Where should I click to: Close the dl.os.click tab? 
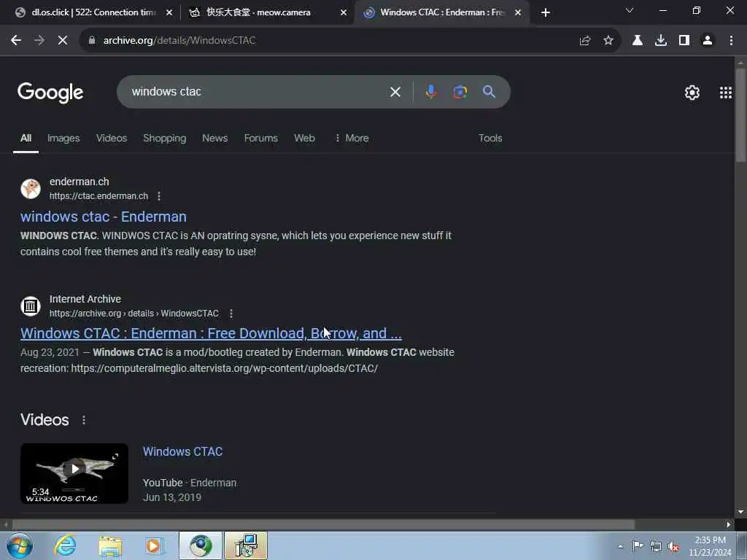point(169,13)
